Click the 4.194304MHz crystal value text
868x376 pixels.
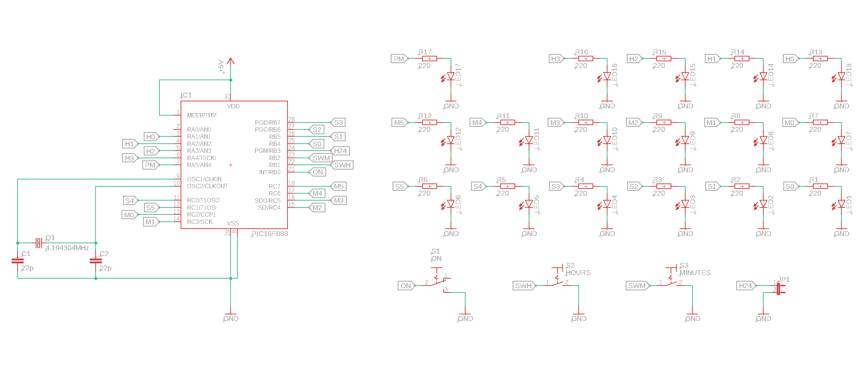coord(67,248)
